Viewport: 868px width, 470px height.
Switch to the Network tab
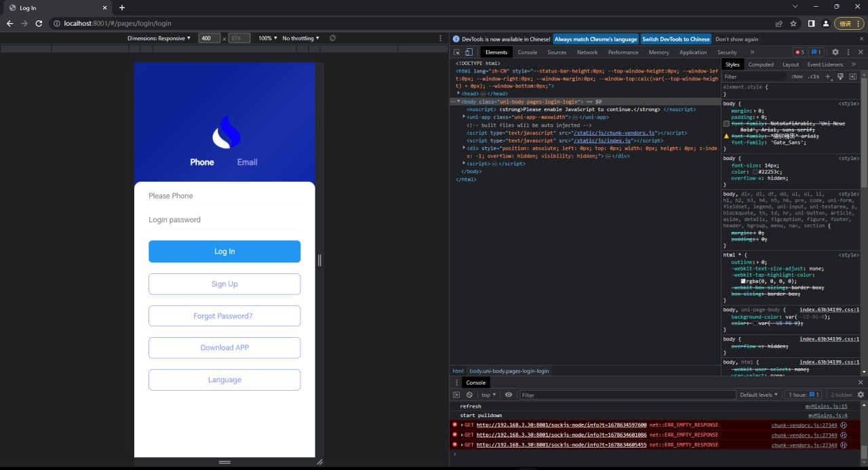(587, 52)
